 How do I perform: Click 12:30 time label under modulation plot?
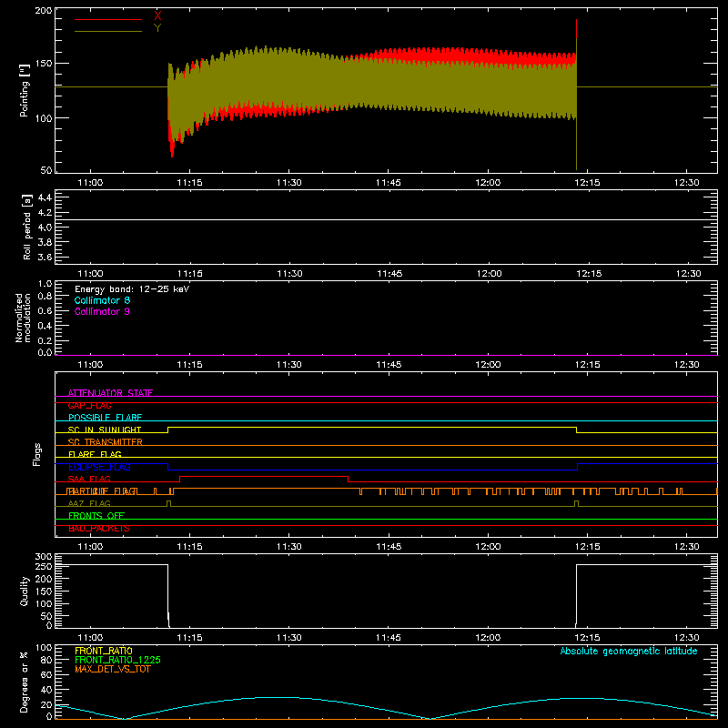(x=687, y=365)
